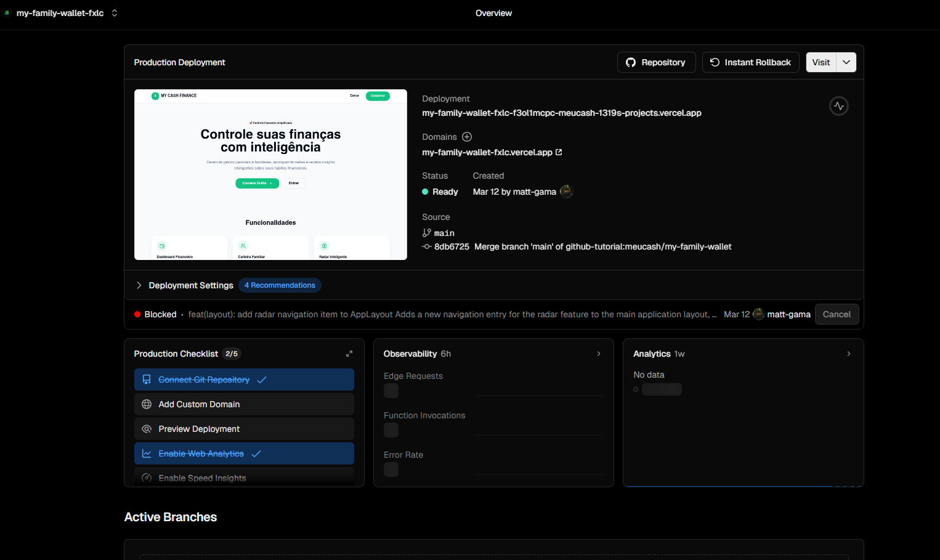This screenshot has width=940, height=560.
Task: Click the eye icon for Preview Deployment
Action: (147, 429)
